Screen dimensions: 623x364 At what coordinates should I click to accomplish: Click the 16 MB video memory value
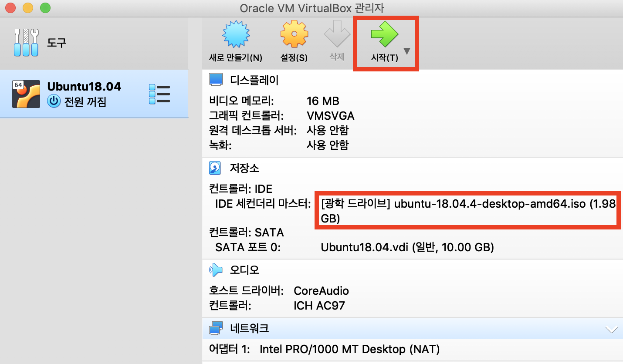click(x=323, y=101)
